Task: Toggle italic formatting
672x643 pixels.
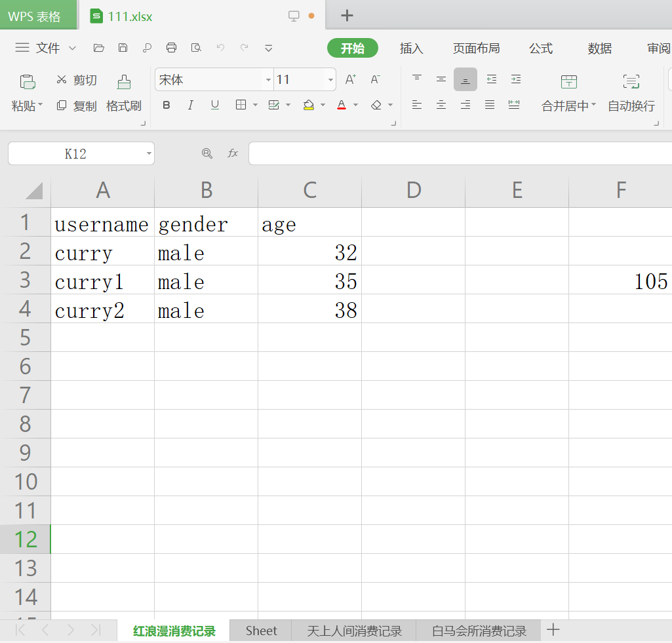Action: pyautogui.click(x=191, y=106)
